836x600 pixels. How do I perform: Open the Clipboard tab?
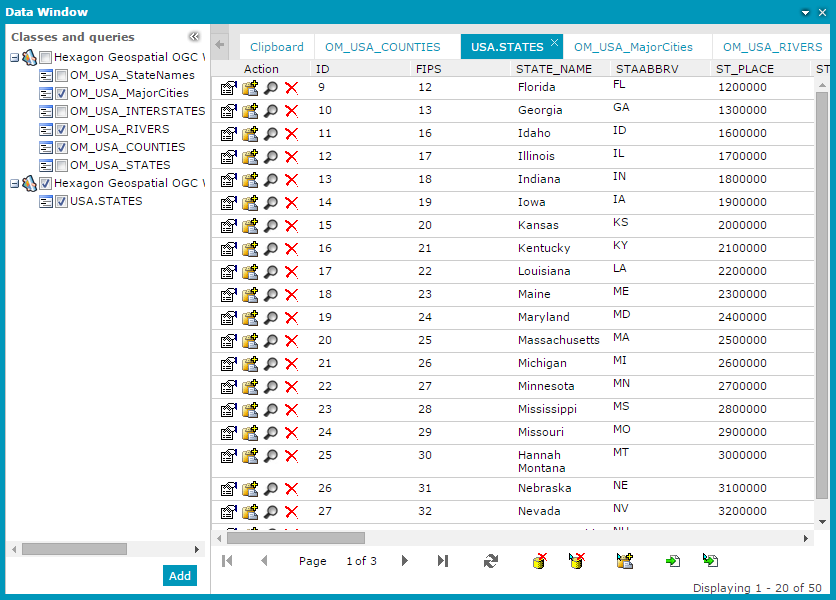(275, 46)
